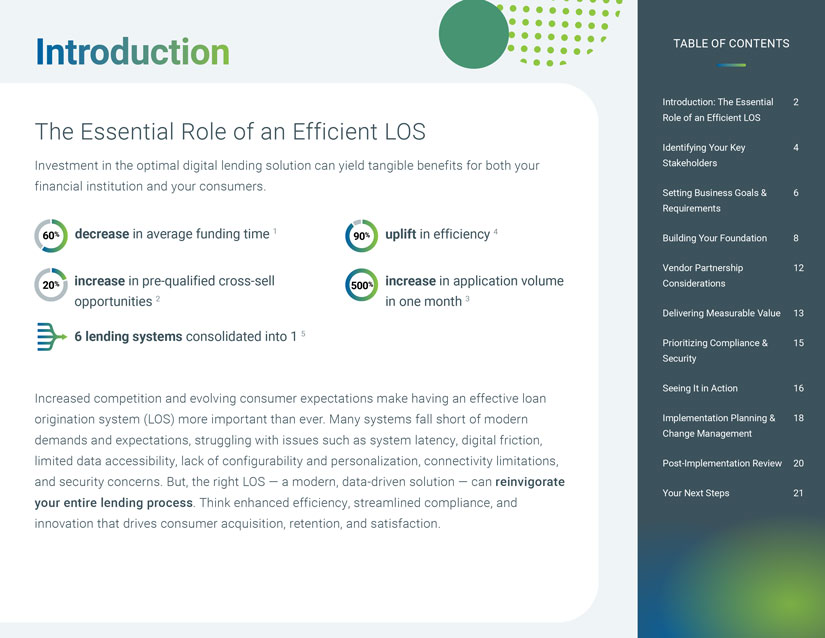The width and height of the screenshot is (825, 638).
Task: Click the 20% cross-sell donut icon
Action: [x=50, y=285]
